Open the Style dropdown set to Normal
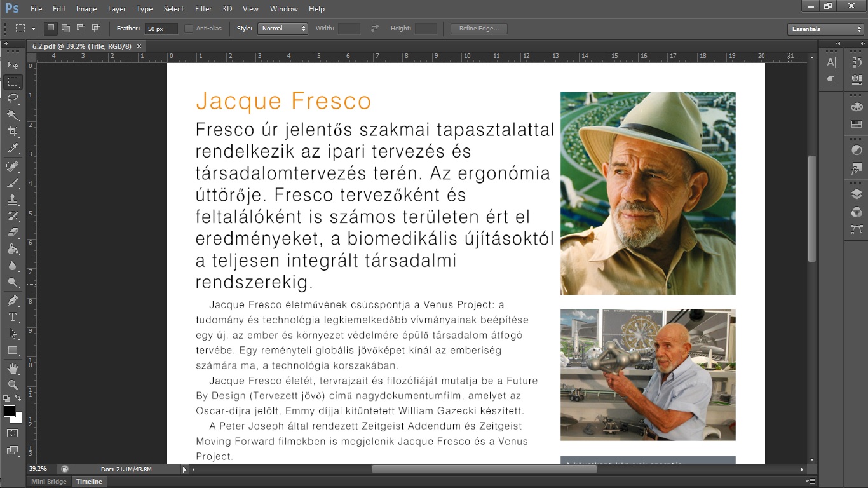This screenshot has height=488, width=868. point(282,29)
